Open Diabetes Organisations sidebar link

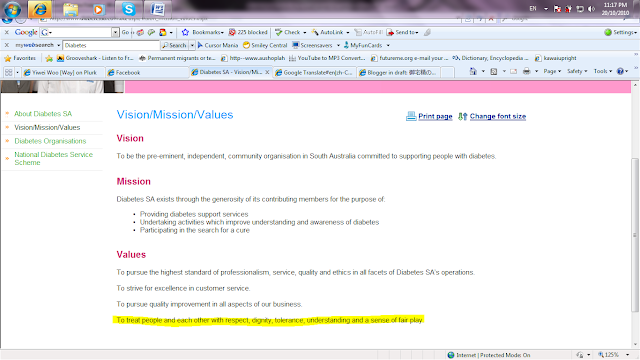(x=50, y=141)
